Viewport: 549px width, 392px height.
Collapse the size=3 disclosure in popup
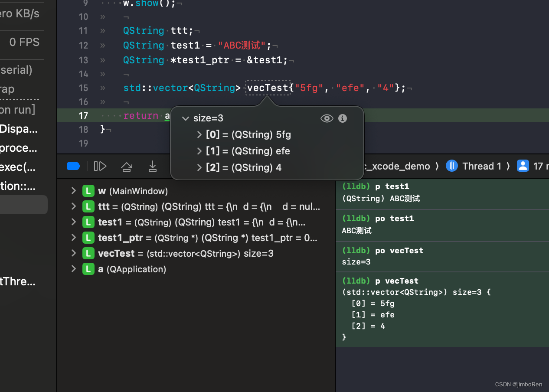tap(186, 118)
